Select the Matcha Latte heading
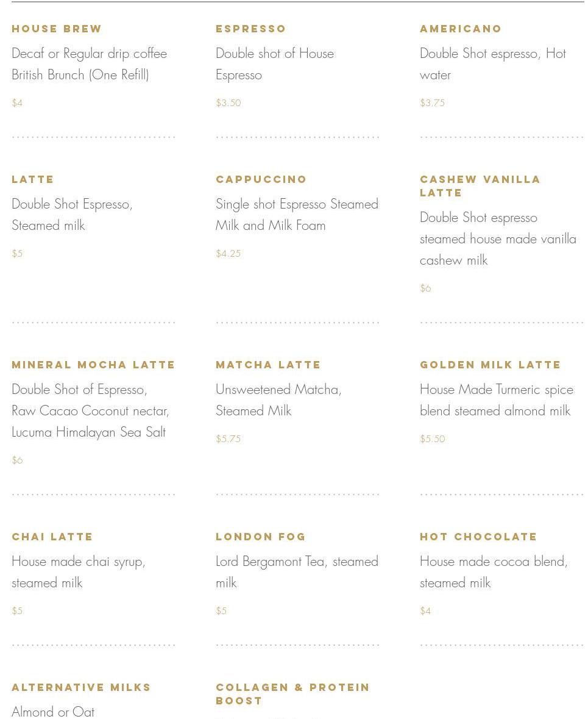 [268, 365]
